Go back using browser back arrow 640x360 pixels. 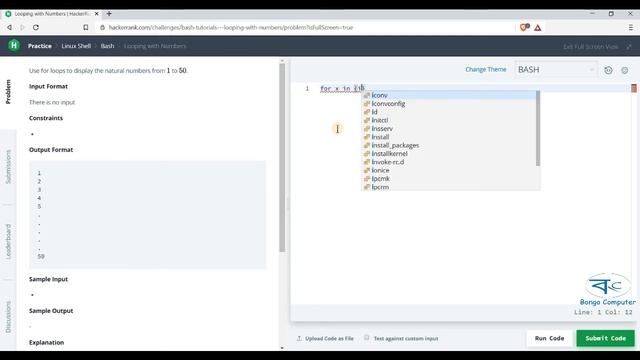point(9,27)
